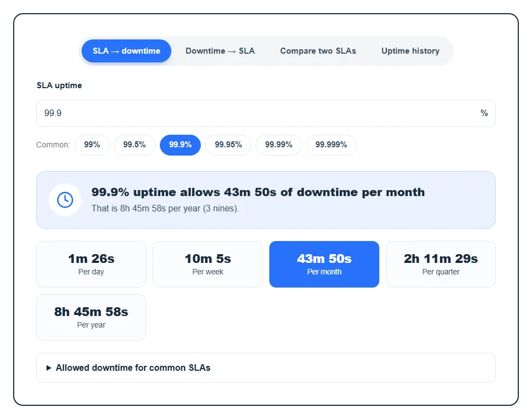Viewport: 532px width, 419px height.
Task: Select the 99.9% preset chip
Action: coord(180,145)
